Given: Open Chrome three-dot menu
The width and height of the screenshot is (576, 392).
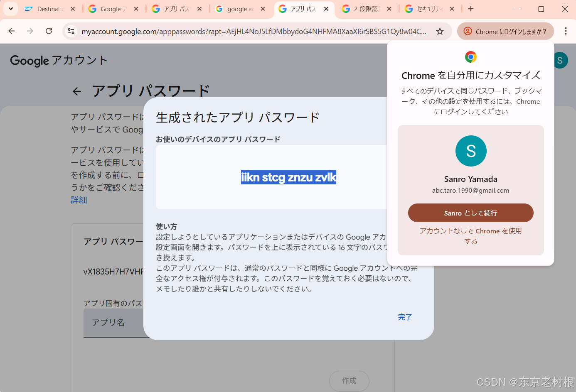Looking at the screenshot, I should click(566, 31).
